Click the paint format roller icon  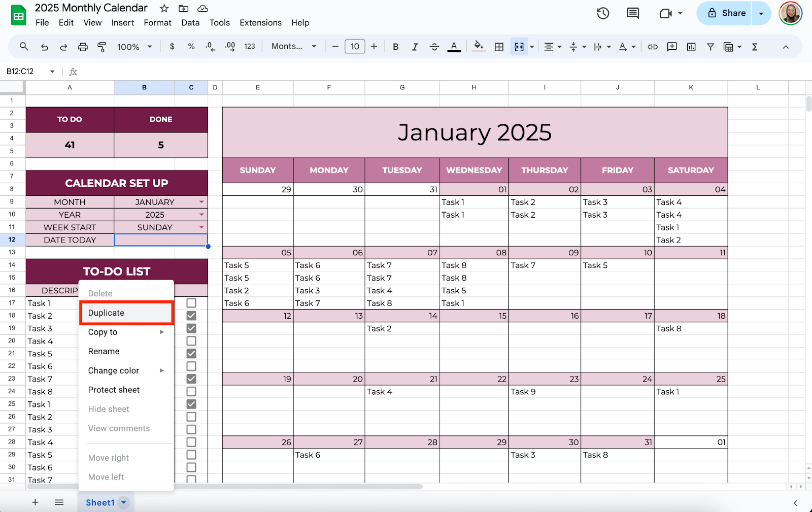point(102,47)
